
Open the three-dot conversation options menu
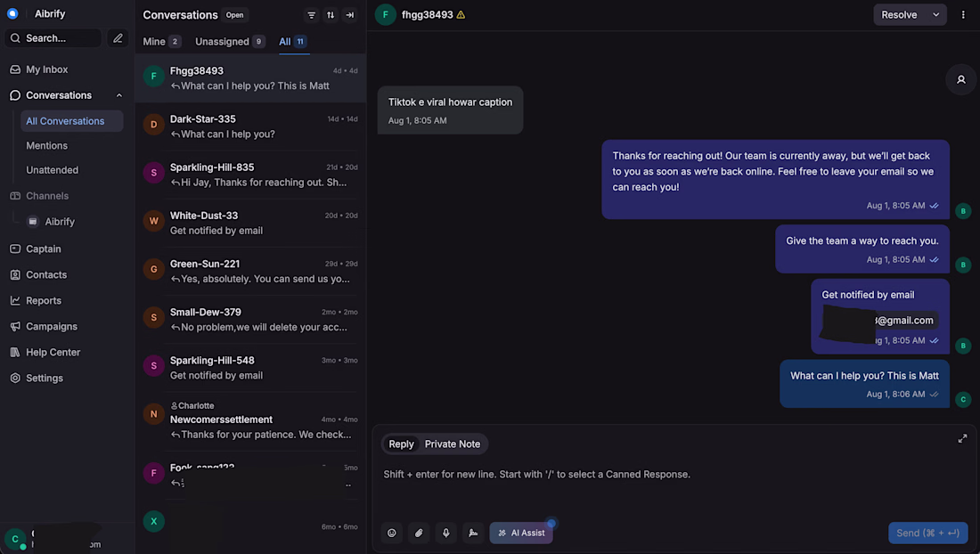pyautogui.click(x=963, y=15)
